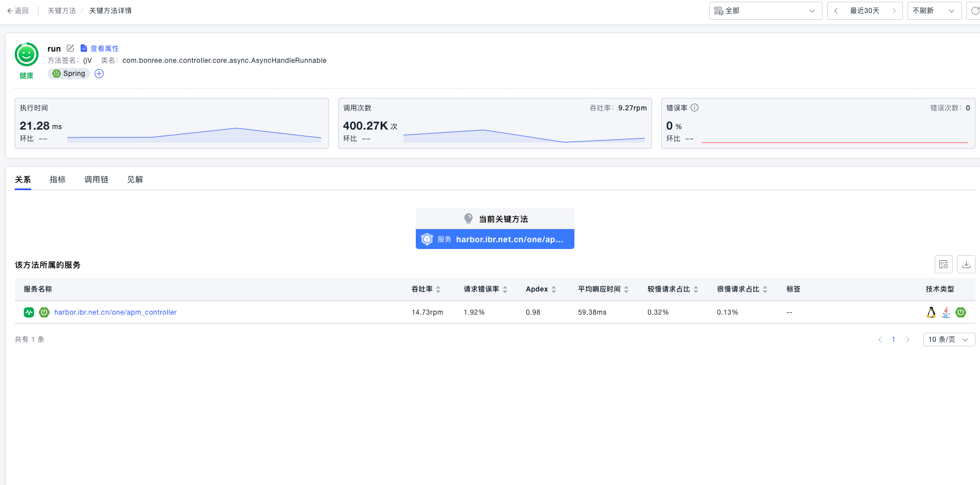Viewport: 980px width, 485px height.
Task: Open the 查看属性 link
Action: coord(104,49)
